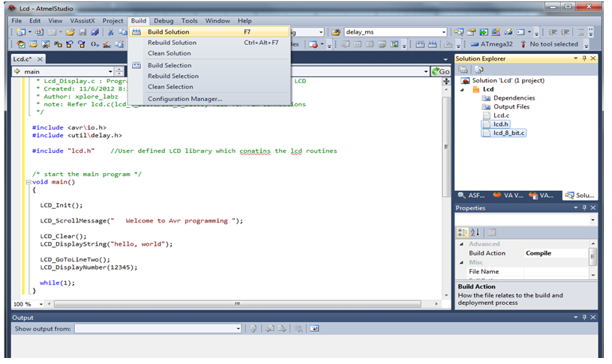The image size is (612, 364).
Task: Click the decrease indent icon
Action: coord(553,32)
